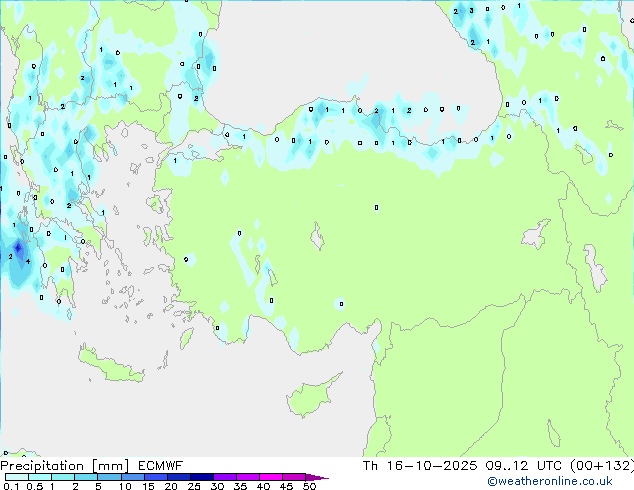Image resolution: width=634 pixels, height=490 pixels.
Task: Select the 0.5–1 mm legend swatch
Action: point(40,477)
